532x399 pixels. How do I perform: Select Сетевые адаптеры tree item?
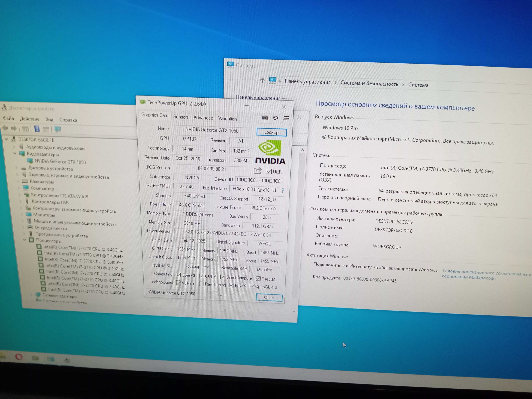click(60, 296)
